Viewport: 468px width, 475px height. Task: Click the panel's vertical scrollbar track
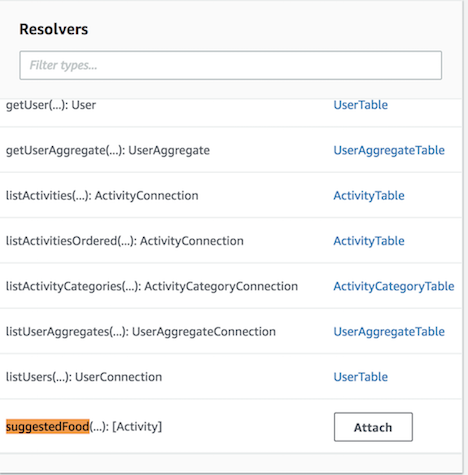[465, 237]
